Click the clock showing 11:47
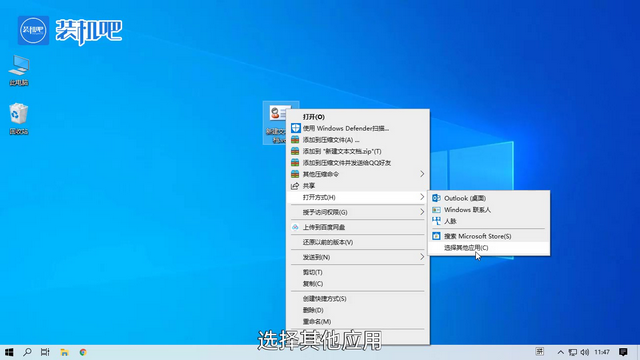 click(x=602, y=352)
